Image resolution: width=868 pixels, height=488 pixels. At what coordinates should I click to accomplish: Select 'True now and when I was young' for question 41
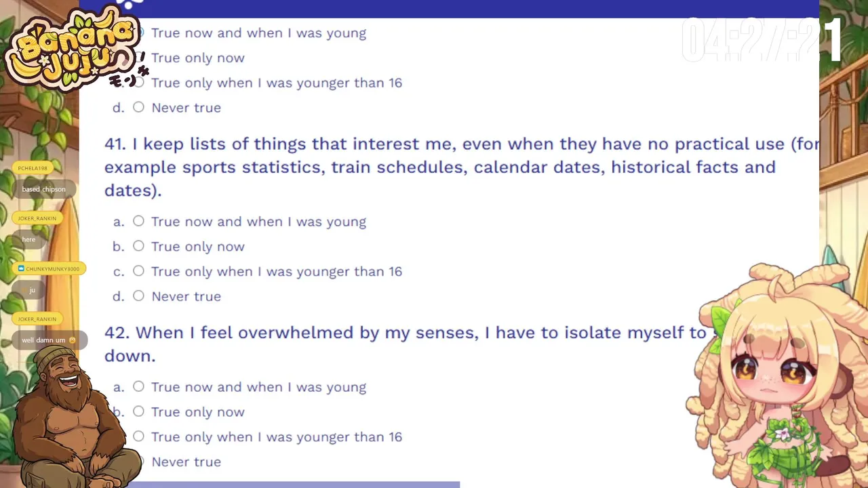coord(138,221)
